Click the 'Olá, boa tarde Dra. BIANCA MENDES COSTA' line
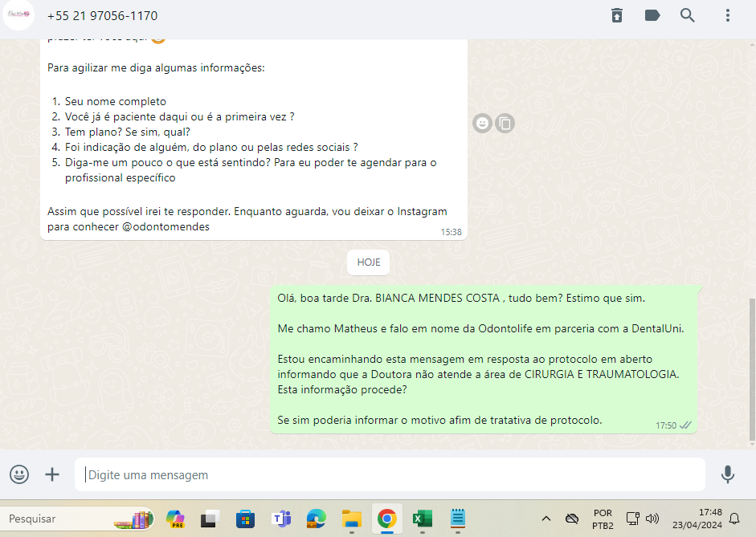Image resolution: width=756 pixels, height=537 pixels. (x=461, y=298)
